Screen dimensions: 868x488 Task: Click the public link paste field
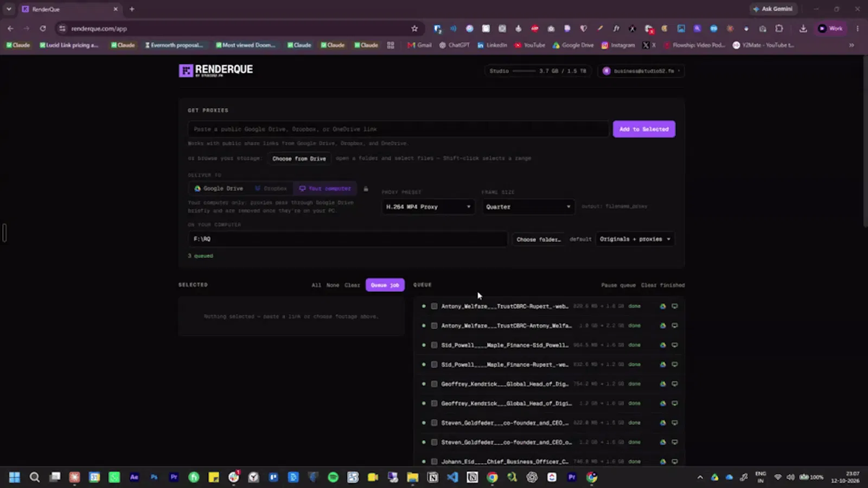click(398, 129)
